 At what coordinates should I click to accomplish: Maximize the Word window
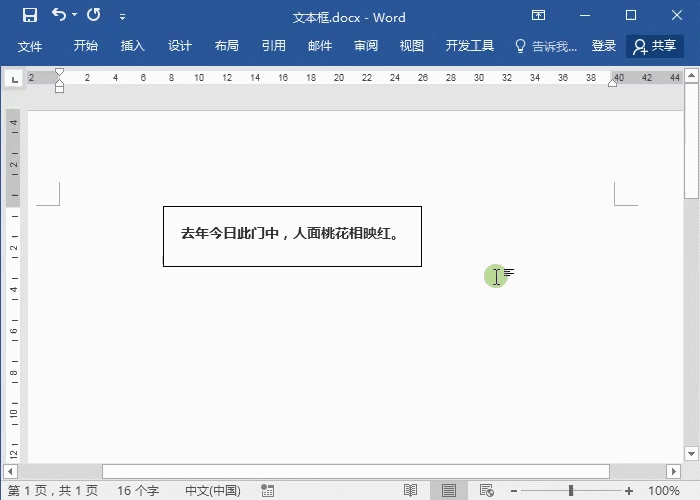point(631,15)
